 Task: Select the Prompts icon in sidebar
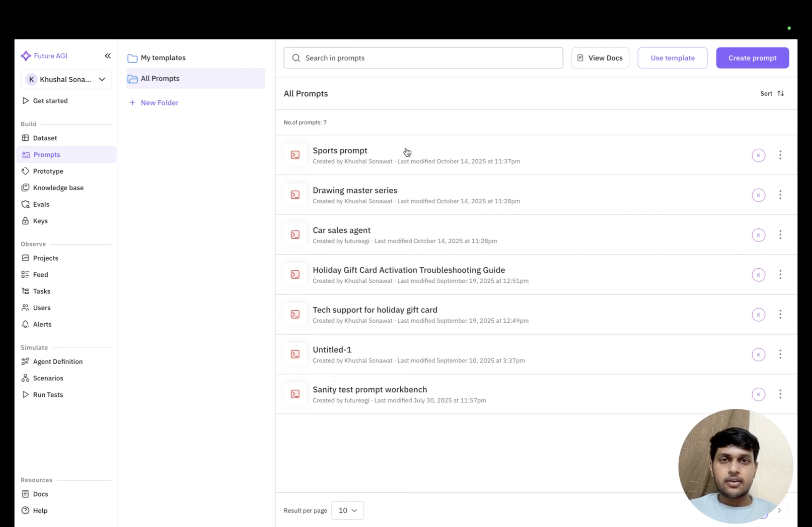click(26, 154)
